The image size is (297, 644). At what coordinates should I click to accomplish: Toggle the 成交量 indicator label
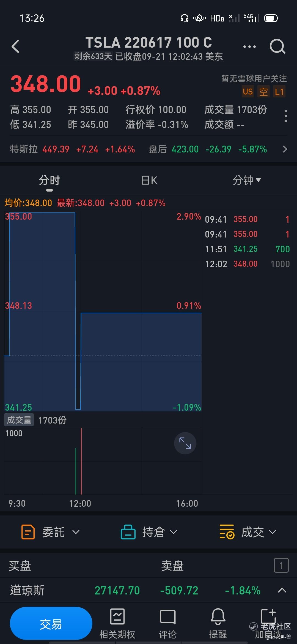[x=19, y=420]
